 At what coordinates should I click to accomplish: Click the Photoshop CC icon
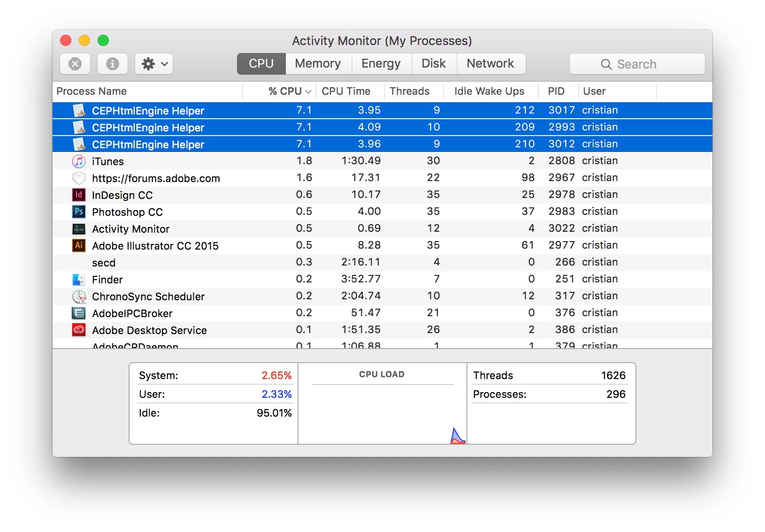[79, 212]
